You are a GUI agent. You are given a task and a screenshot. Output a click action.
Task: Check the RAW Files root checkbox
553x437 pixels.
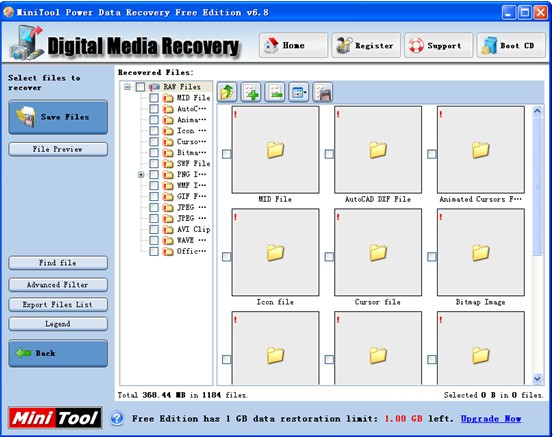140,87
